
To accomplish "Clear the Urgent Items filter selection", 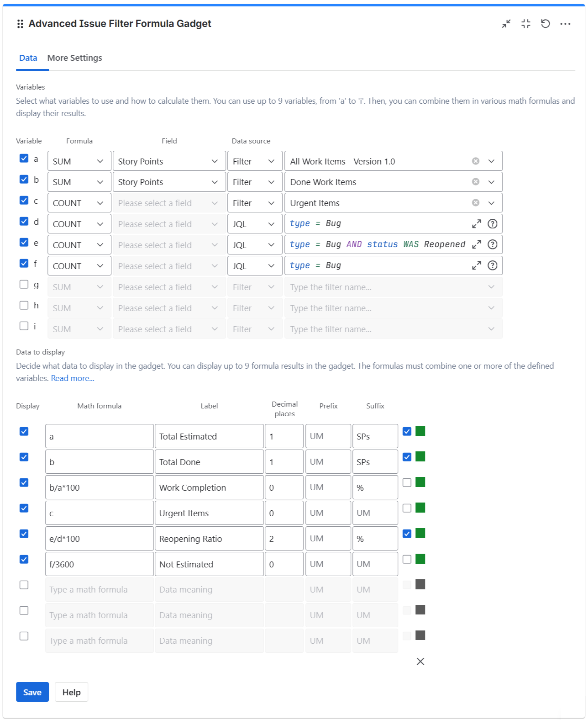I will (x=476, y=203).
